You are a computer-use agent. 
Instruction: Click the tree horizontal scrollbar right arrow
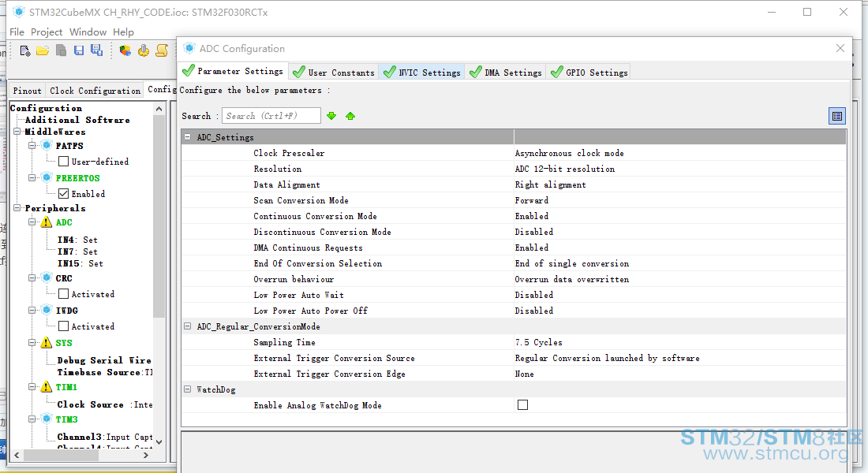tap(146, 456)
